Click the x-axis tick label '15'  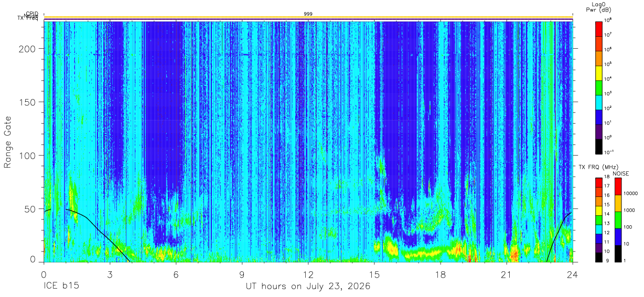[x=374, y=274]
